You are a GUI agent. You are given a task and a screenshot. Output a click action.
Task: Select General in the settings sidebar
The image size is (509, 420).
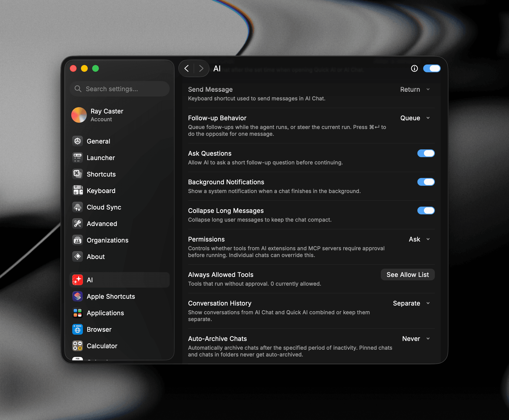pos(119,141)
